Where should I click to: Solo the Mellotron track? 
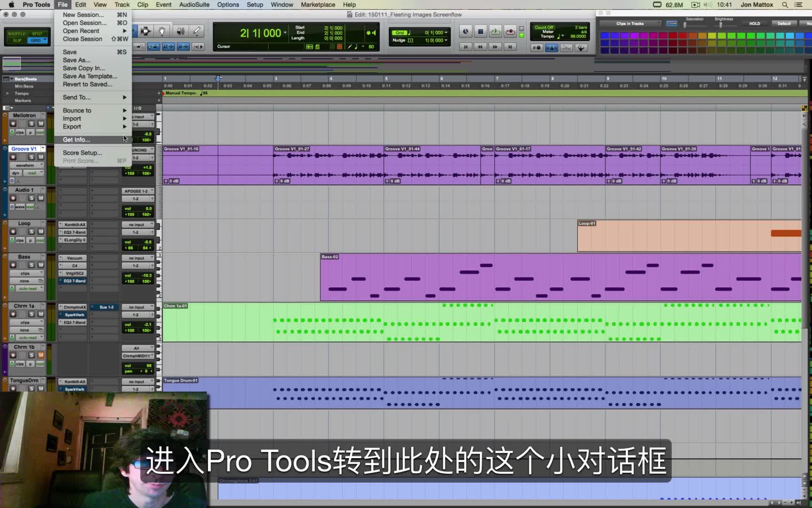pyautogui.click(x=31, y=124)
